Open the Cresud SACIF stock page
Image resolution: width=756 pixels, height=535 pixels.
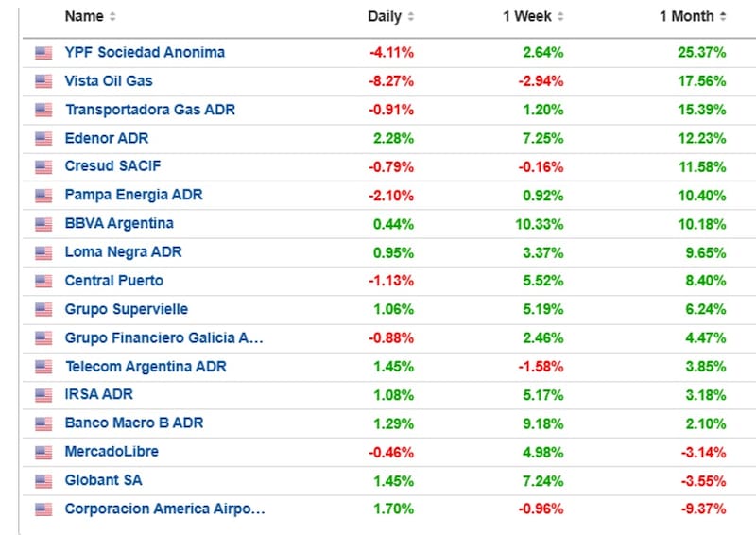[x=112, y=166]
